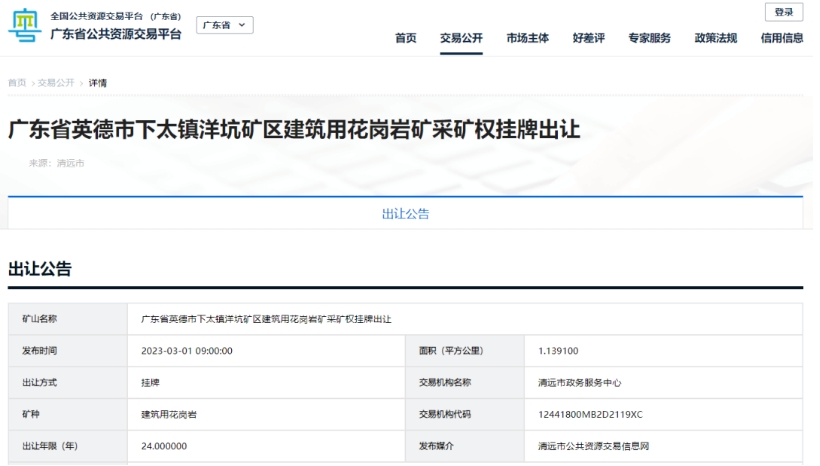
Task: Open 政策法规 navigation item
Action: (x=715, y=38)
